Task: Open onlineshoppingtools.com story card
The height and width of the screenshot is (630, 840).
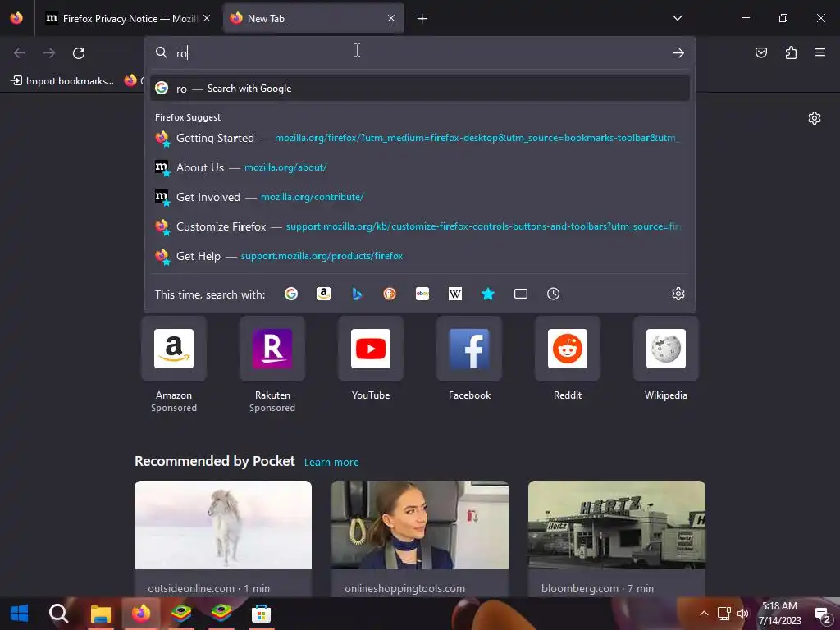Action: point(419,538)
